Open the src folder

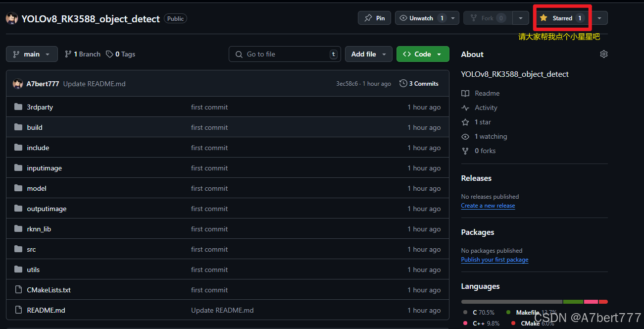32,249
